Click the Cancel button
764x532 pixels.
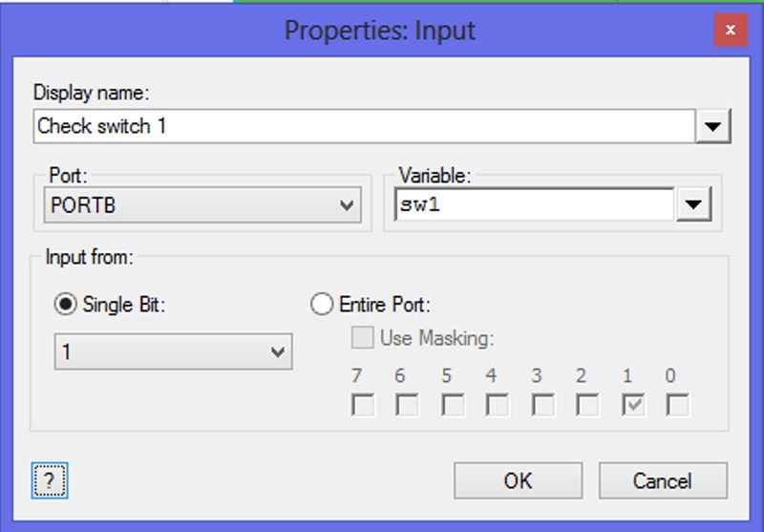point(663,480)
